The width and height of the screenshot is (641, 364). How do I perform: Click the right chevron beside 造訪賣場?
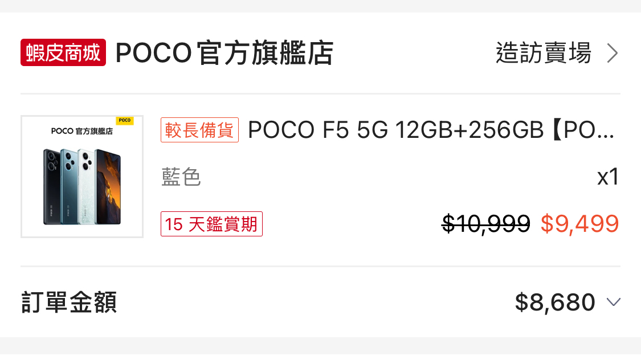coord(613,53)
